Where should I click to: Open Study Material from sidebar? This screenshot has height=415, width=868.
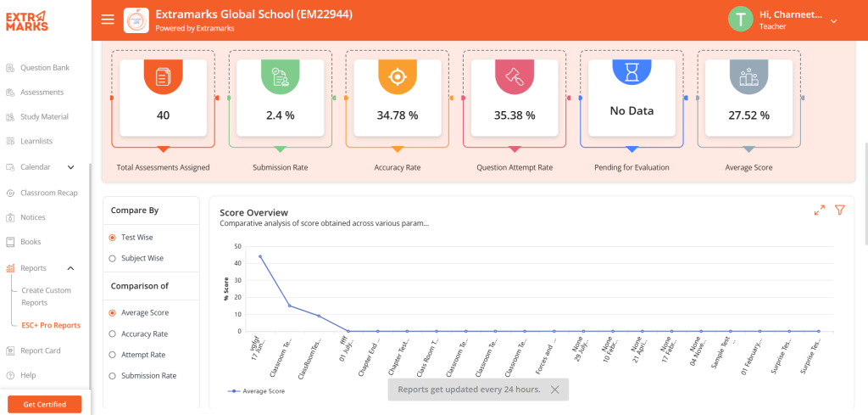tap(44, 117)
